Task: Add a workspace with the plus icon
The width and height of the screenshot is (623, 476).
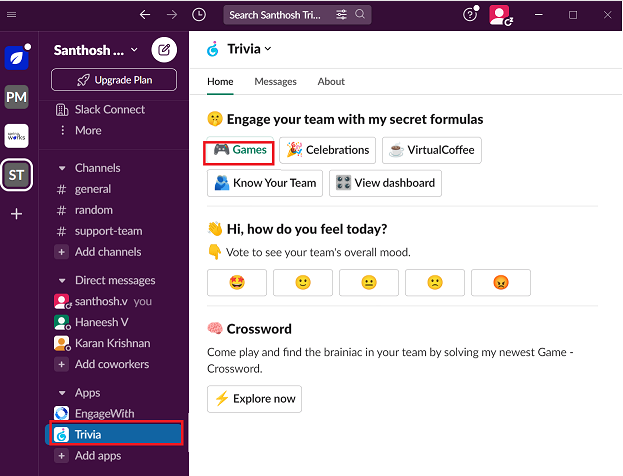Action: point(16,214)
